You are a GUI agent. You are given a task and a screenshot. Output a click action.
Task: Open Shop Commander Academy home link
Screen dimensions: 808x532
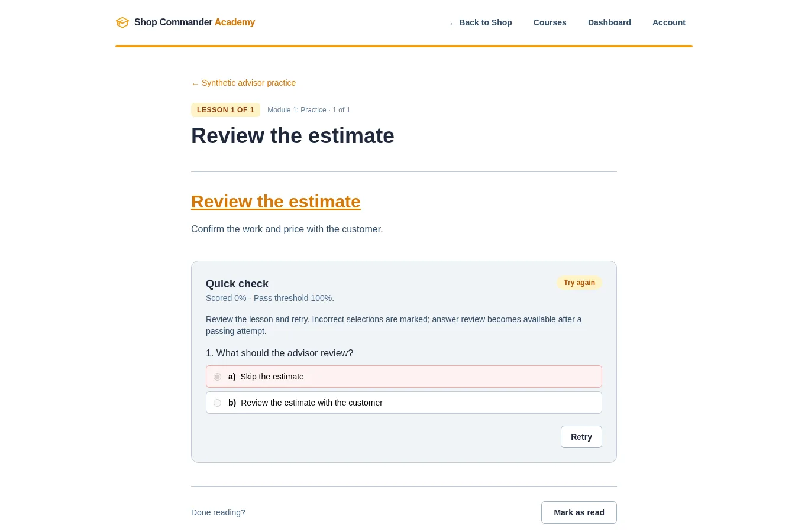[x=185, y=22]
